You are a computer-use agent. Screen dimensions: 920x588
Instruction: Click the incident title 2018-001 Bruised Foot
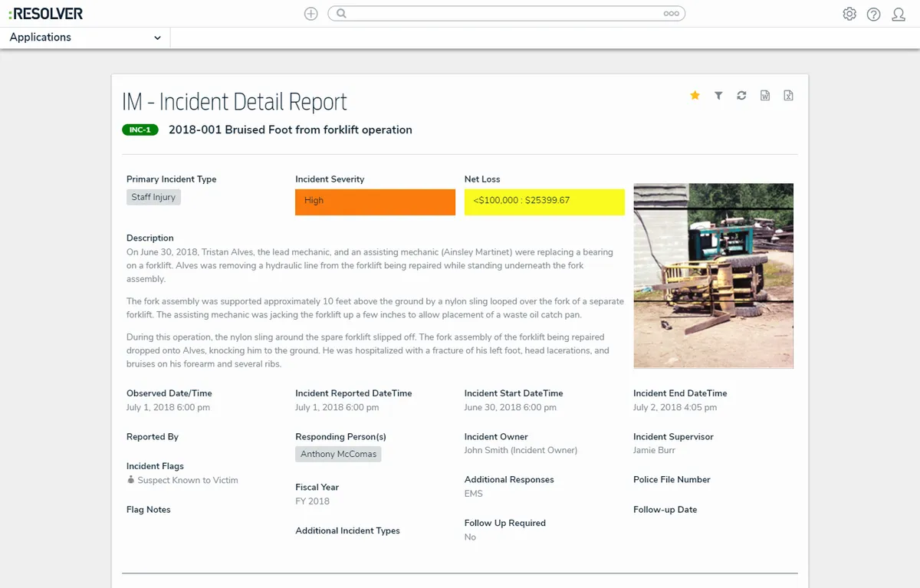tap(291, 130)
